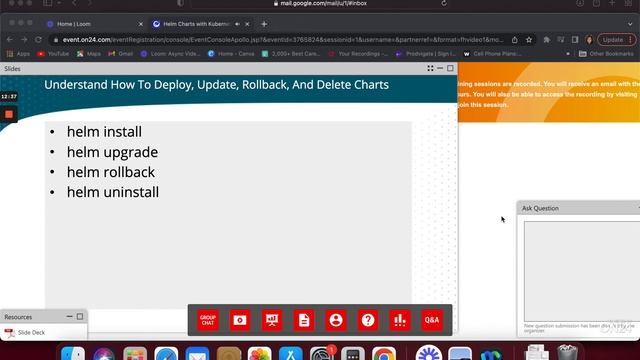The image size is (640, 360).
Task: Open the Gmail bookmark
Action: tap(120, 53)
